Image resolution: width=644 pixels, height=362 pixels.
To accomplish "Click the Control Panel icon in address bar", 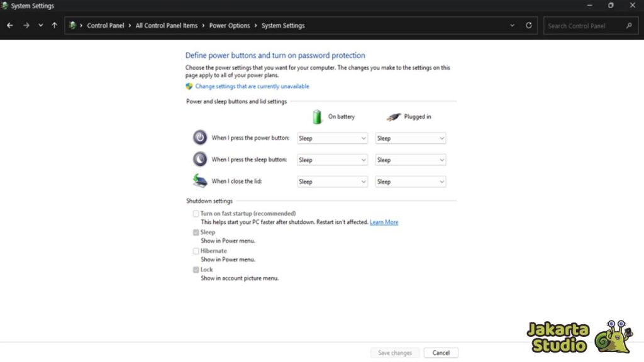I will (x=72, y=25).
